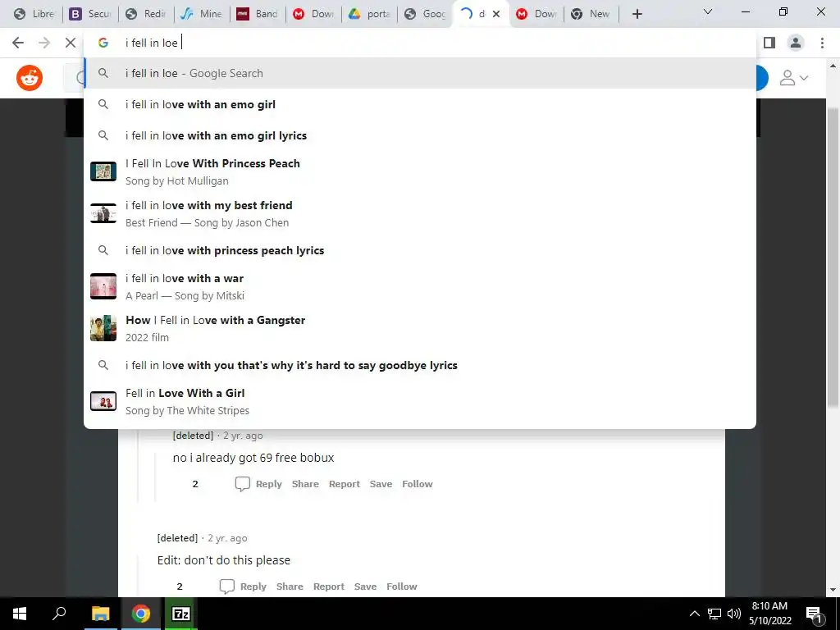
Task: Open the taskbar clock showing 8:10 AM
Action: pyautogui.click(x=770, y=614)
